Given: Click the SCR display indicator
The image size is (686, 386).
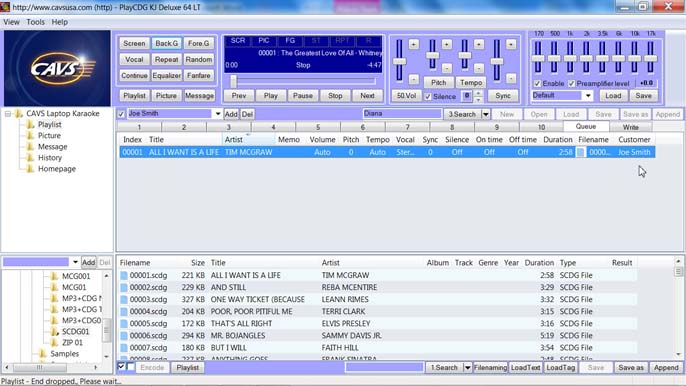Looking at the screenshot, I should coord(238,41).
